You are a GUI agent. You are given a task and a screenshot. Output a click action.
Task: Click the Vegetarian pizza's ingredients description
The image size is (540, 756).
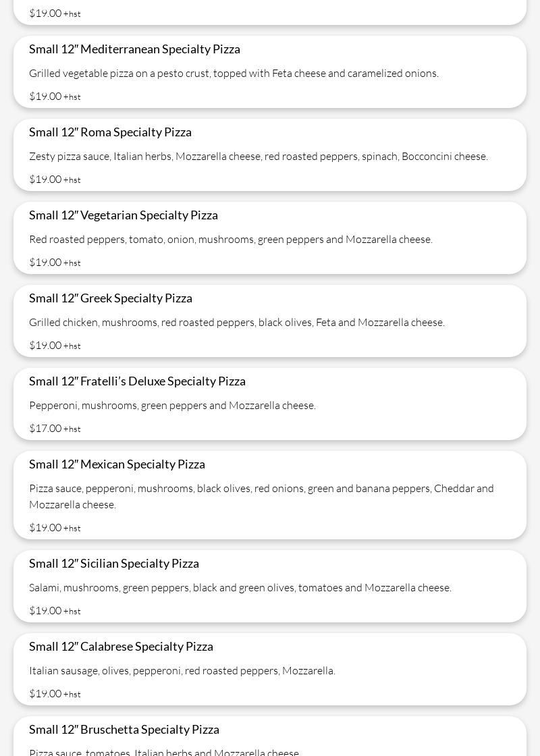coord(231,240)
